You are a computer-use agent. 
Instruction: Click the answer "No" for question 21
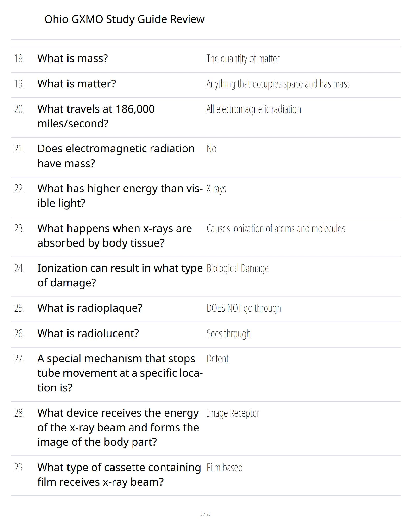pyautogui.click(x=211, y=149)
